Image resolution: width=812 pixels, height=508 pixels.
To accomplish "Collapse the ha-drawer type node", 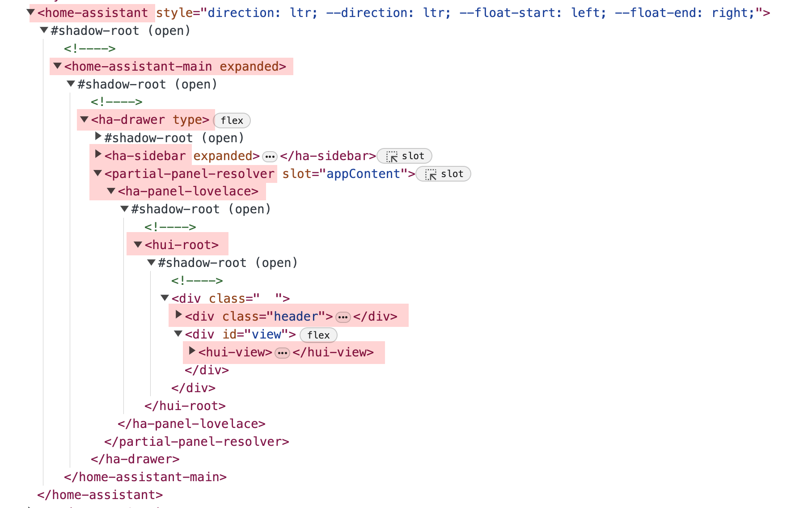I will [84, 119].
